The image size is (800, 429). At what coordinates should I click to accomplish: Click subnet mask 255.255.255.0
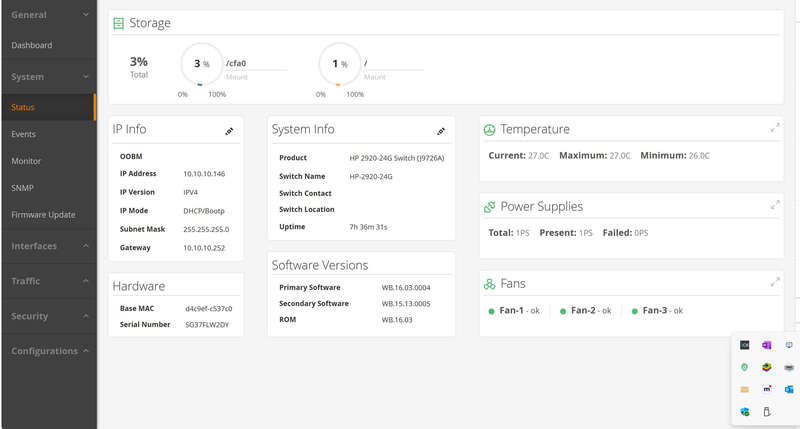pos(206,230)
